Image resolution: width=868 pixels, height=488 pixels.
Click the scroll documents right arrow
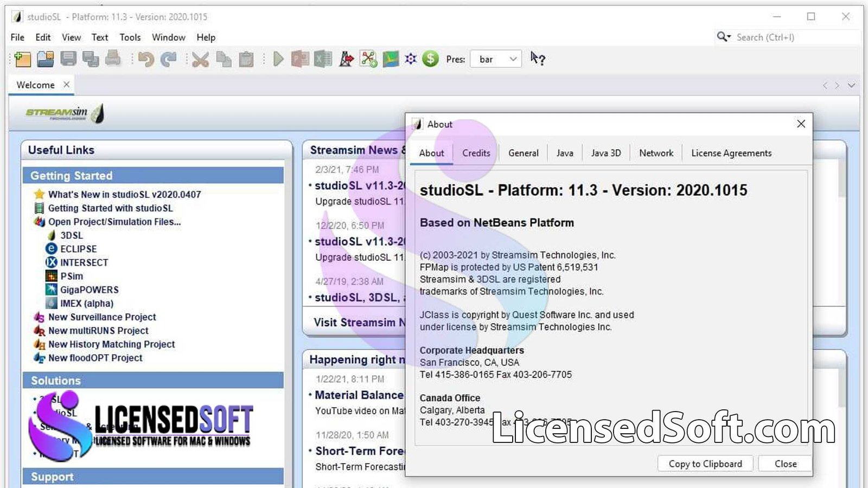pos(837,86)
